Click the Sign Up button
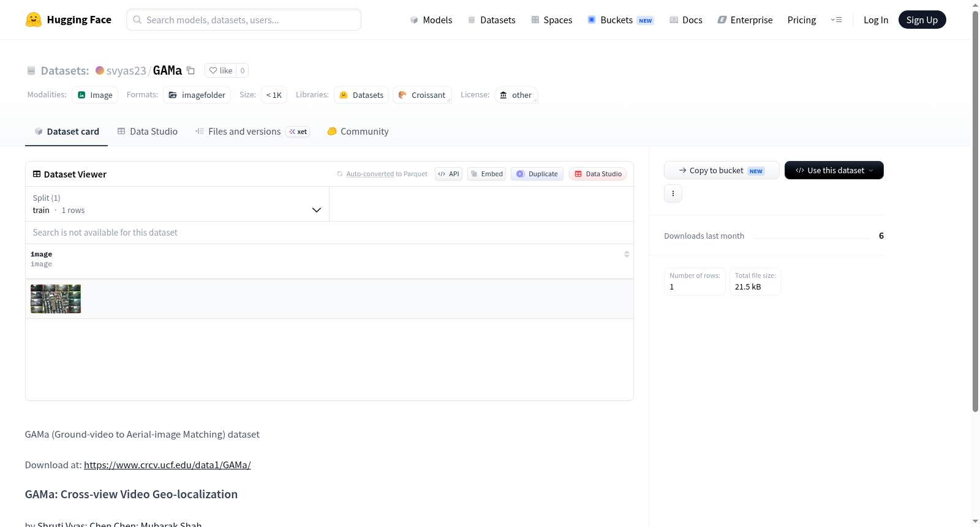This screenshot has height=527, width=980. point(922,20)
